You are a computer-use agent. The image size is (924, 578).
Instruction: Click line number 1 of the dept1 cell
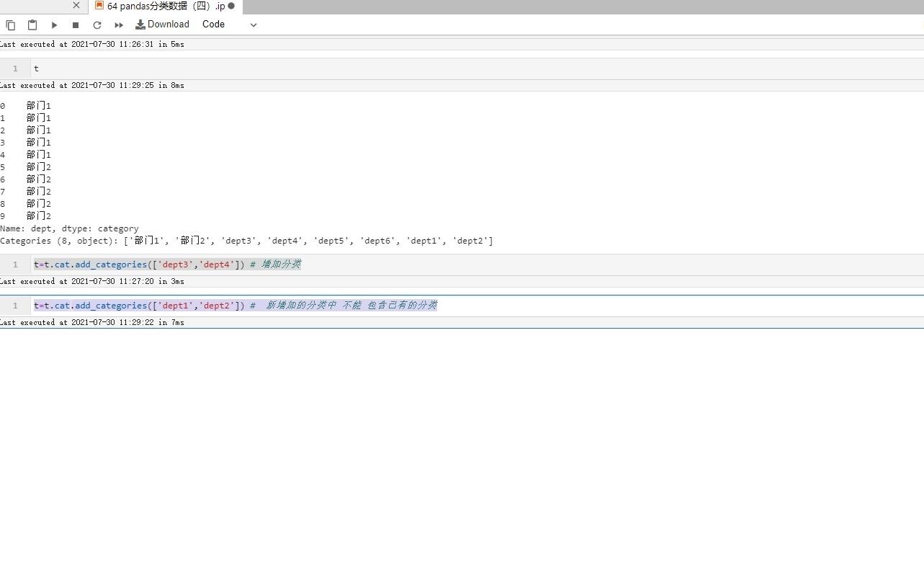click(15, 306)
